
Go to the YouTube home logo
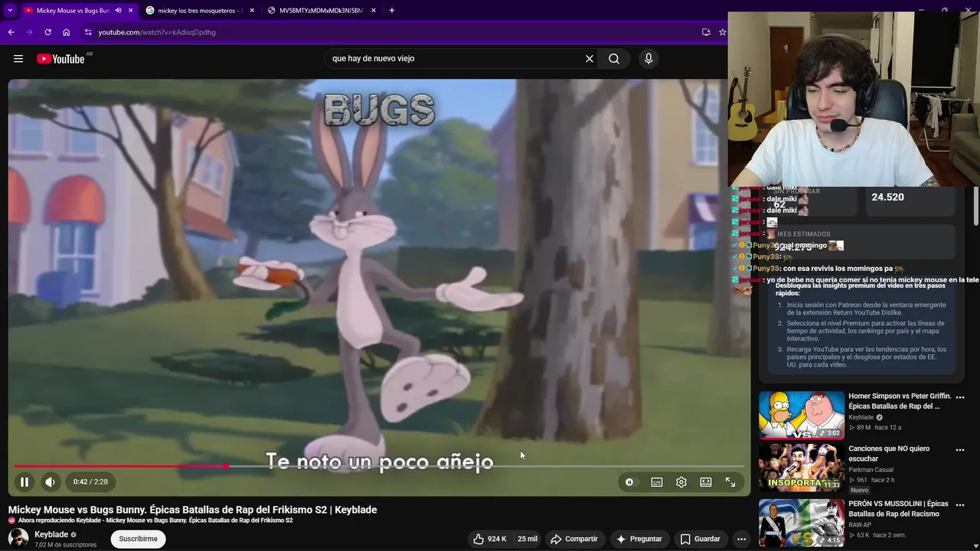[x=60, y=59]
